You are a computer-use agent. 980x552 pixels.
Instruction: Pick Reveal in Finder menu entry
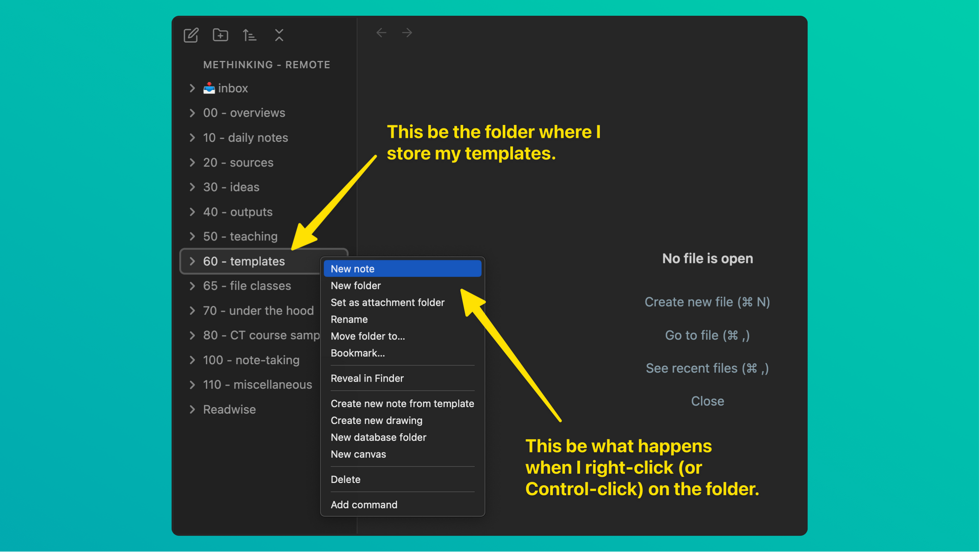[x=367, y=378]
